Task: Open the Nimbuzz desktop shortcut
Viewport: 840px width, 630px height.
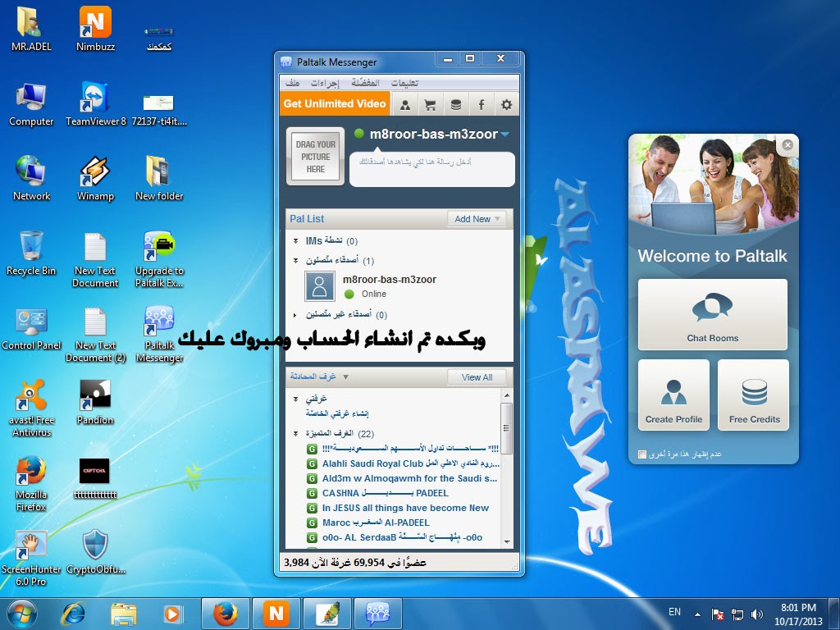Action: coord(95,29)
